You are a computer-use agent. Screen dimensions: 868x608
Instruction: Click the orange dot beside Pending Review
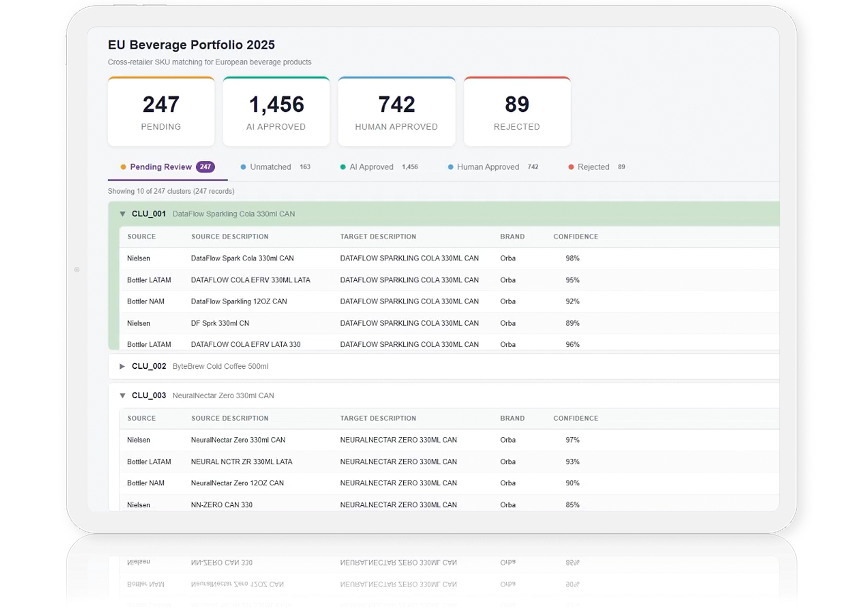123,167
